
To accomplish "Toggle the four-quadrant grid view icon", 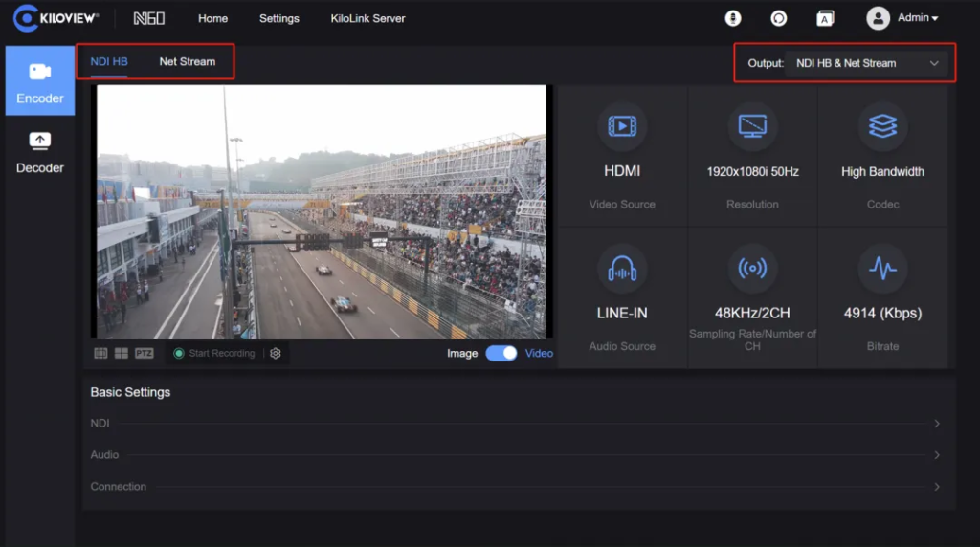I will [122, 354].
